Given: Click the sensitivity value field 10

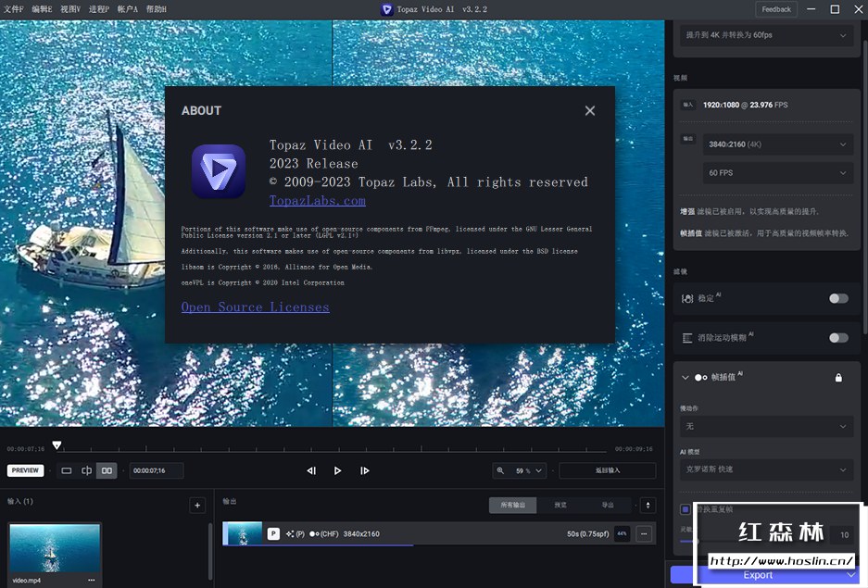Looking at the screenshot, I should point(844,535).
